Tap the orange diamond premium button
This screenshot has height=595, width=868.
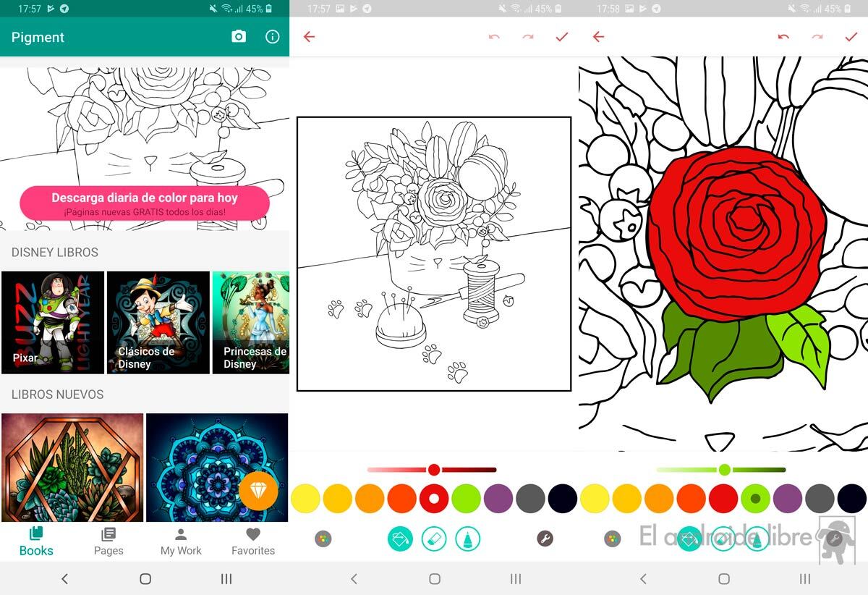point(258,491)
